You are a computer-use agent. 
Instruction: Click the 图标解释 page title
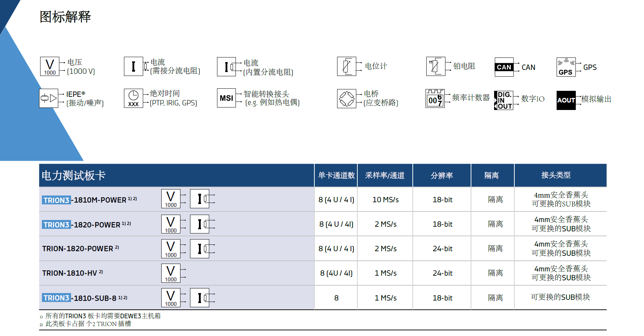[65, 17]
